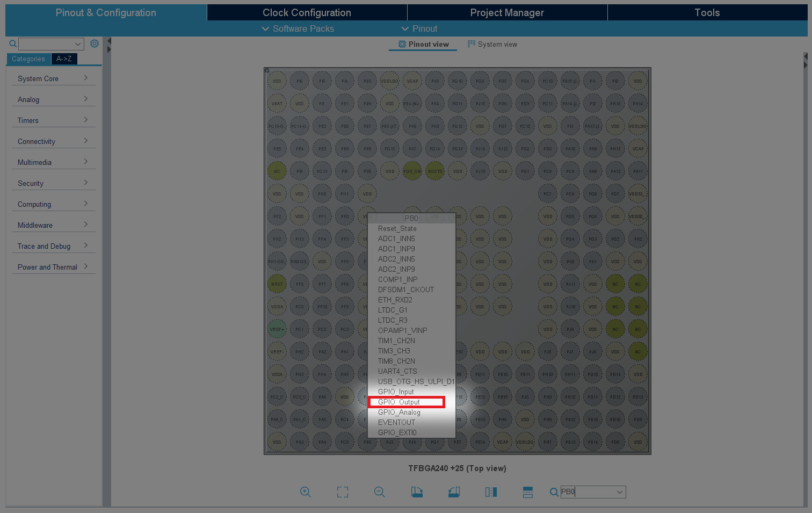Screen dimensions: 812x513
Task: Select the VBAT pin
Action: tap(277, 104)
